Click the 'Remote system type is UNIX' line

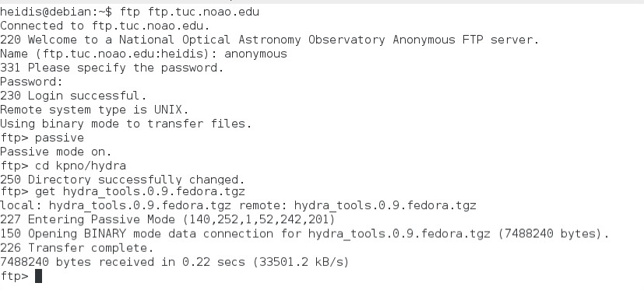94,110
